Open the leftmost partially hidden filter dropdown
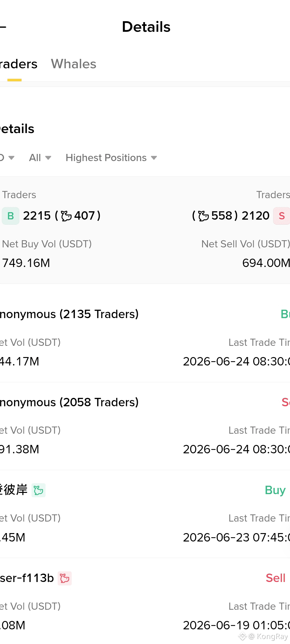This screenshot has width=290, height=644. pos(7,158)
